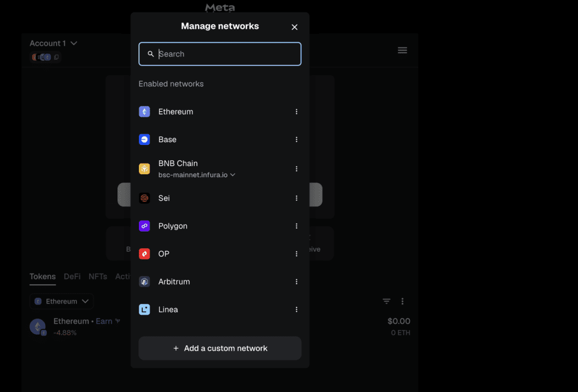This screenshot has height=392, width=578.
Task: Open options menu for Ethereum network
Action: pyautogui.click(x=296, y=112)
